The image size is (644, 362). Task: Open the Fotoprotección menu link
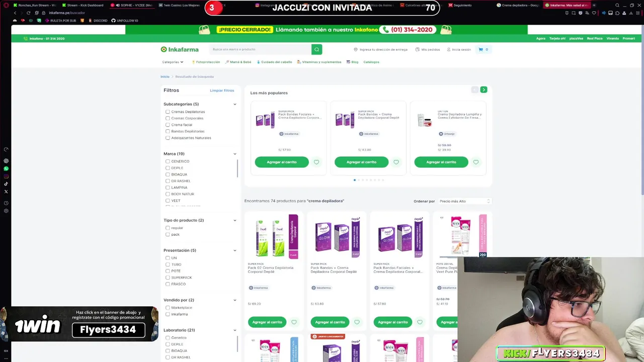206,62
